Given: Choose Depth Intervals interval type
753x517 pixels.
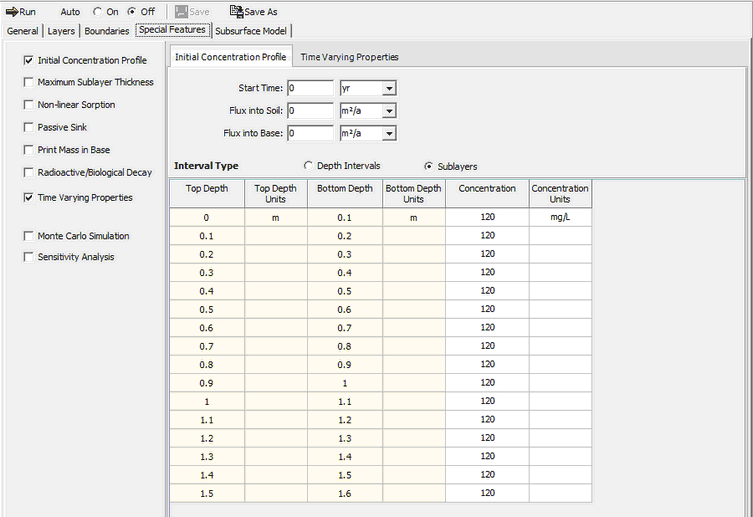Looking at the screenshot, I should (308, 165).
